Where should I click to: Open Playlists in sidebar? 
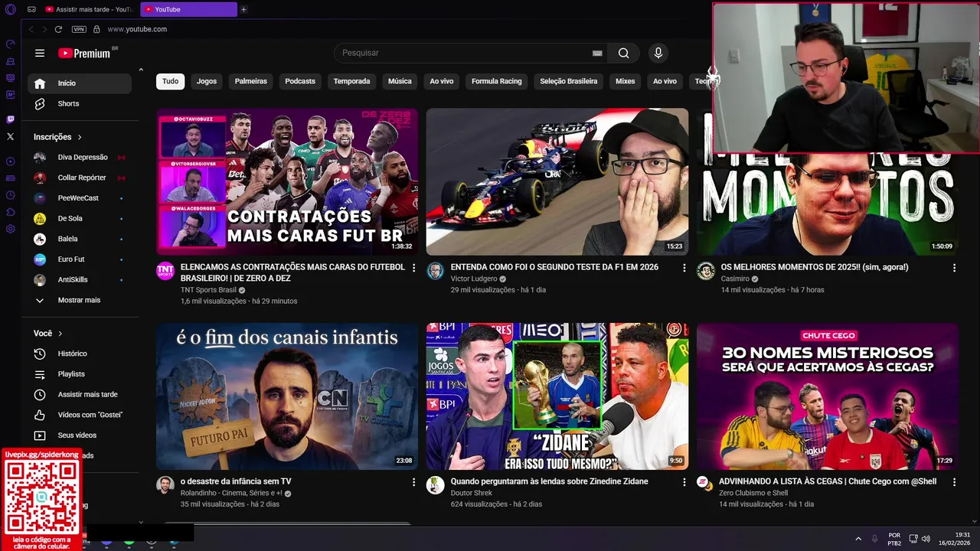80,374
